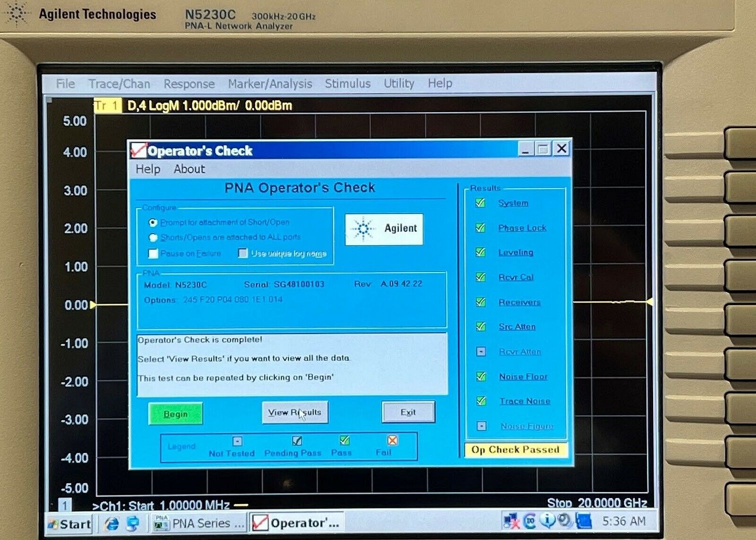Open the About menu in Operator's Check
Viewport: 756px width, 540px height.
[189, 169]
